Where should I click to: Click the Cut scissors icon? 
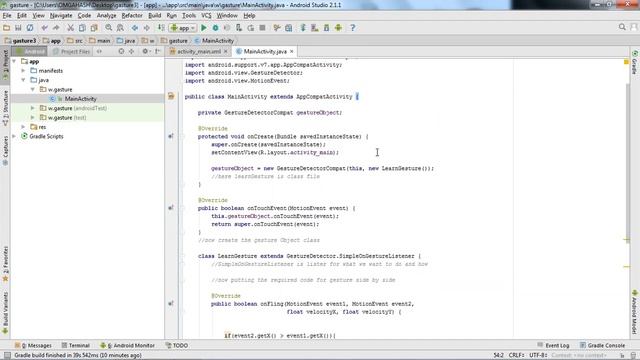(x=70, y=28)
